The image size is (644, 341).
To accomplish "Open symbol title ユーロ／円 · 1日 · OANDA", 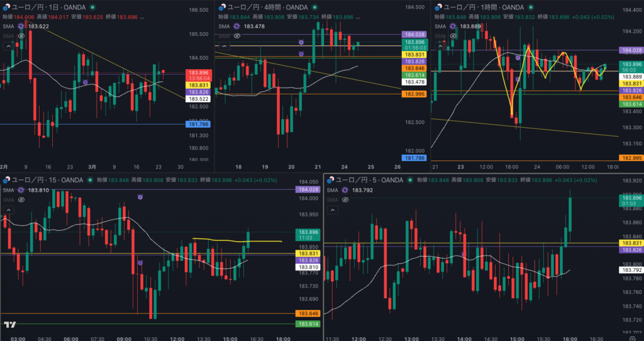I will pyautogui.click(x=48, y=8).
